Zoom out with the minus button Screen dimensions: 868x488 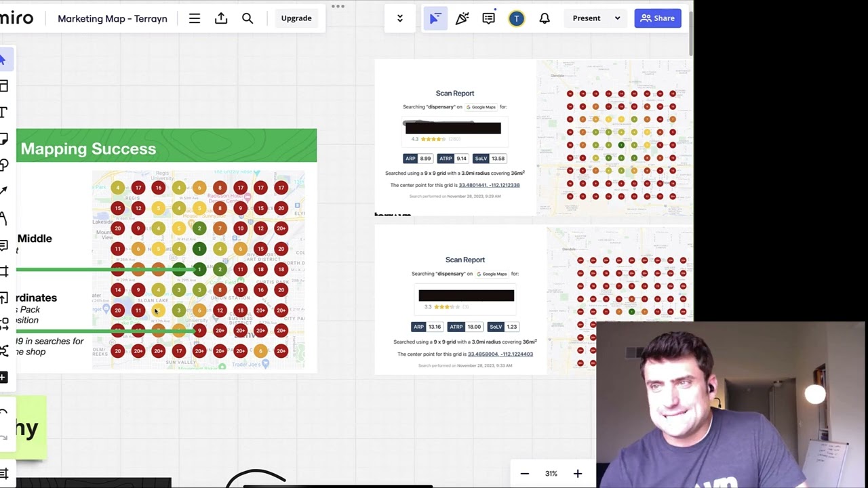point(524,474)
